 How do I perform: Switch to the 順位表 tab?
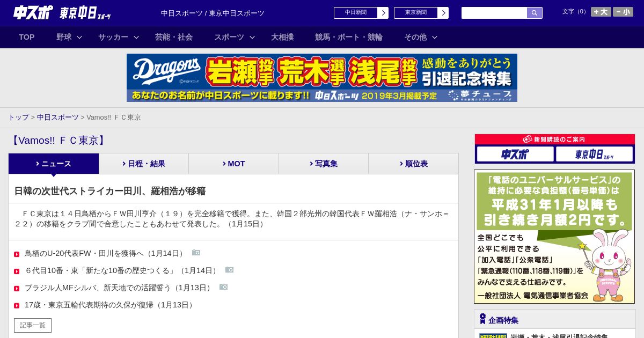(413, 164)
